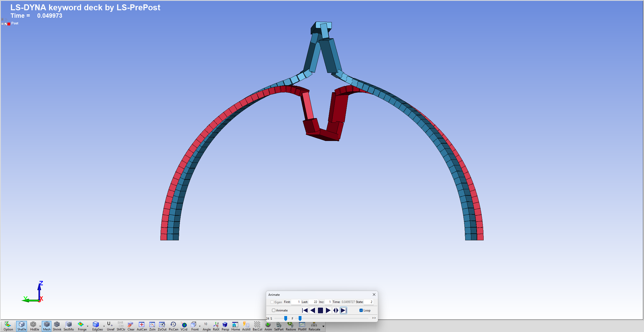Expand Animate dialog with >> button

click(374, 318)
